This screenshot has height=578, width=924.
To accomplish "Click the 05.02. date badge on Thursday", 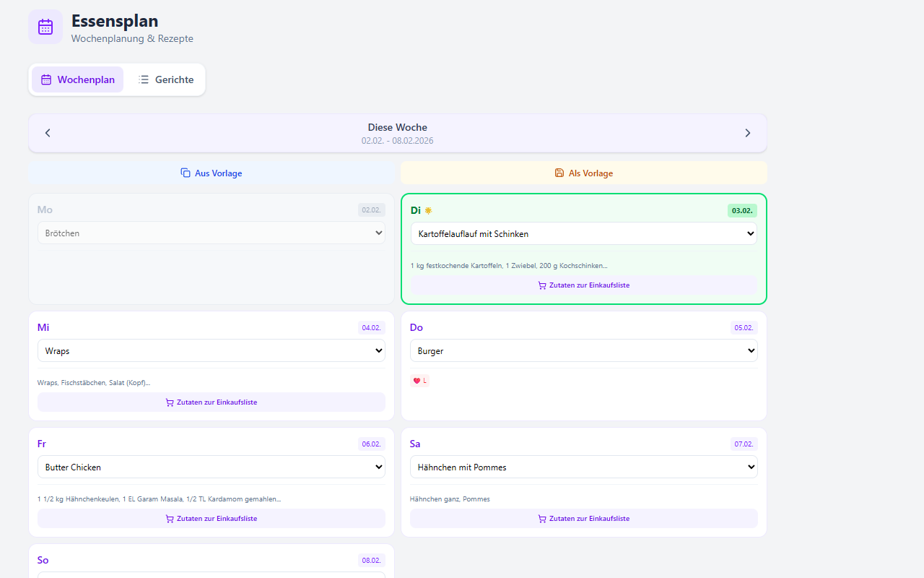I will pyautogui.click(x=744, y=327).
